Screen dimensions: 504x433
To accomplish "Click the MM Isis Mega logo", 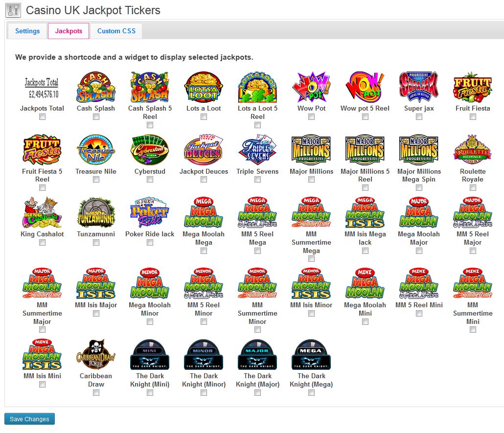I will (x=365, y=212).
